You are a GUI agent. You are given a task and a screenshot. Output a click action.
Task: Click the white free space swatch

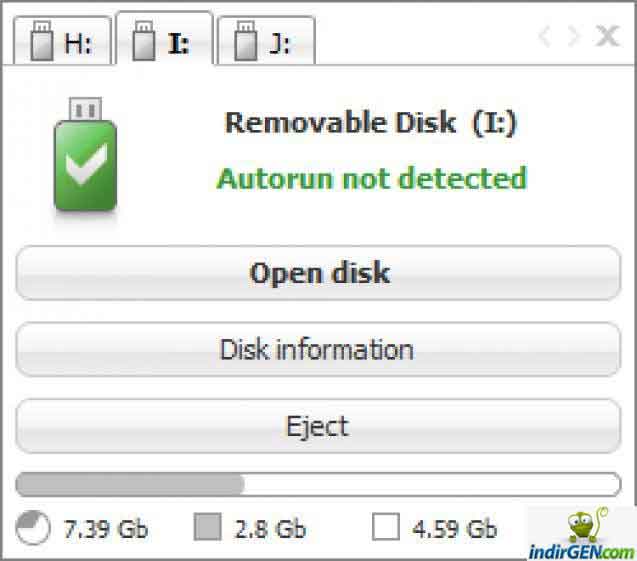point(386,527)
